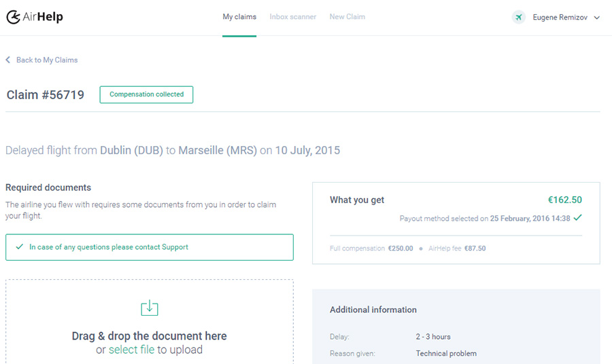Click the Marseille (MRS) destination text
This screenshot has width=612, height=364.
(218, 151)
